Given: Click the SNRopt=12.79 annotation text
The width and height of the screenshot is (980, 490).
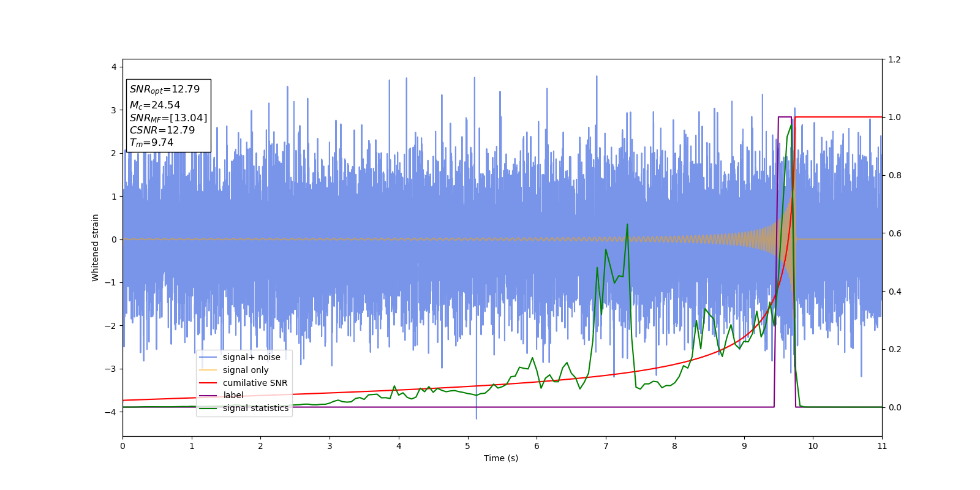Looking at the screenshot, I should coord(165,89).
